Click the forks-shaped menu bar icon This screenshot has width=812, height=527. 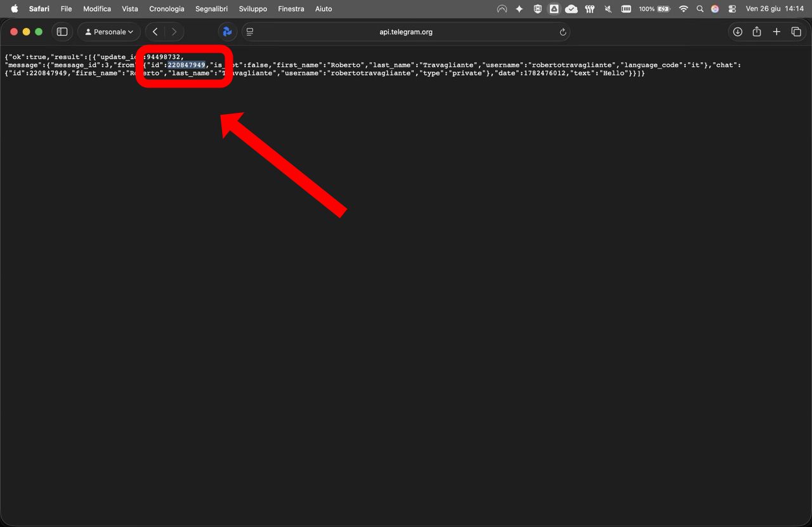coord(590,9)
